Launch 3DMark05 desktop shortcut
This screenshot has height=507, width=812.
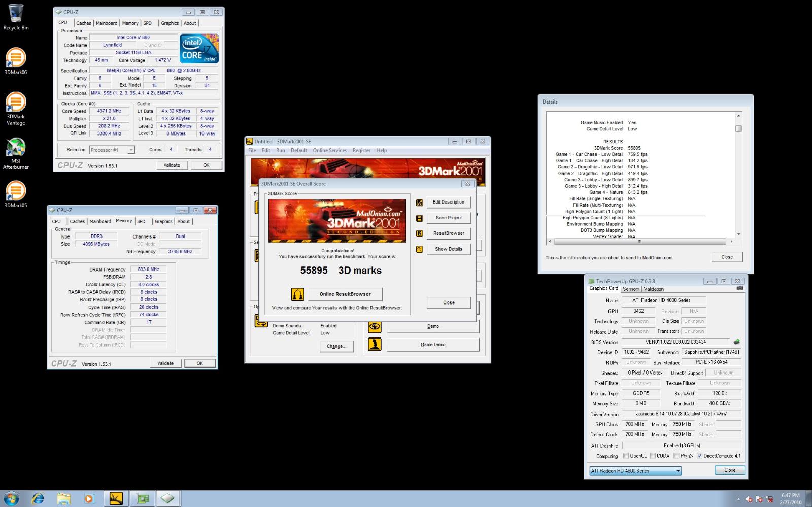[16, 194]
